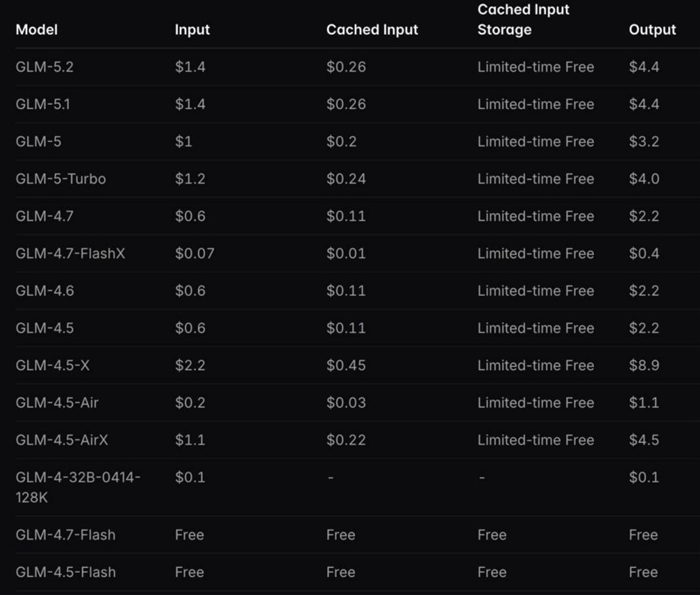Click the GLM-4.5-Flash model name
The image size is (700, 595).
[x=66, y=572]
